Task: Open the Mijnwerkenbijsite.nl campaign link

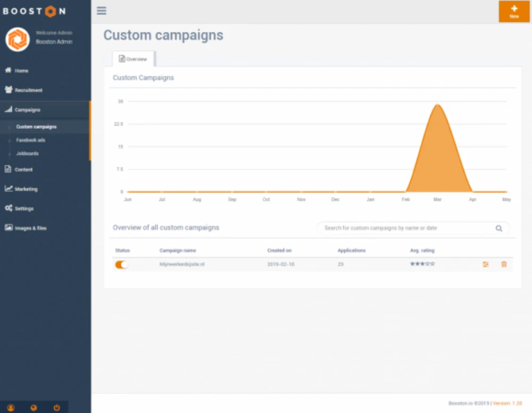Action: (x=182, y=264)
